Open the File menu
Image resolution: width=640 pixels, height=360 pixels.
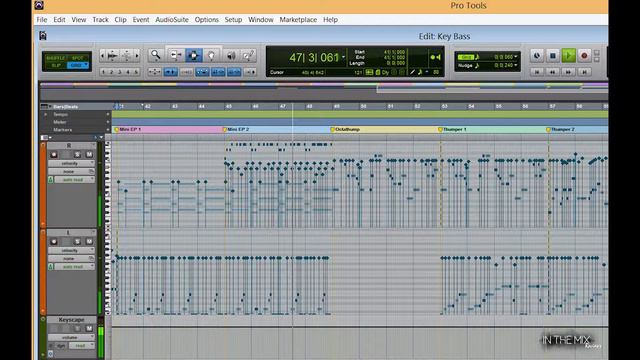point(42,20)
